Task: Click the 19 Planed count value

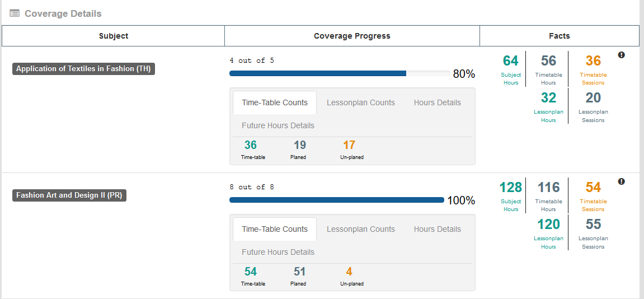Action: point(300,145)
